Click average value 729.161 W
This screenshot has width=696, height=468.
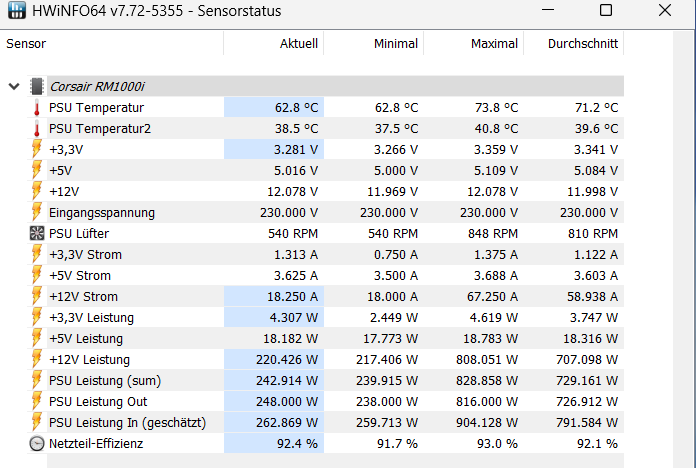click(587, 381)
